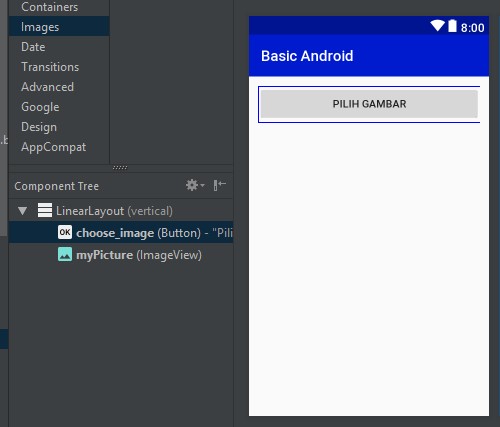The height and width of the screenshot is (427, 500).
Task: Click the Wi-Fi icon in preview status bar
Action: pyautogui.click(x=437, y=26)
